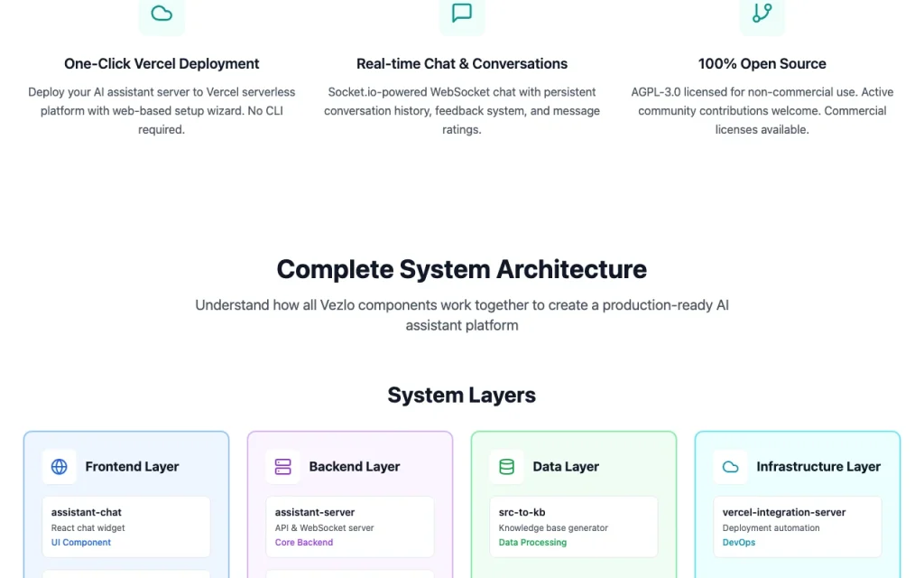Click the chat bubble icon above Real-time Chat

(462, 13)
